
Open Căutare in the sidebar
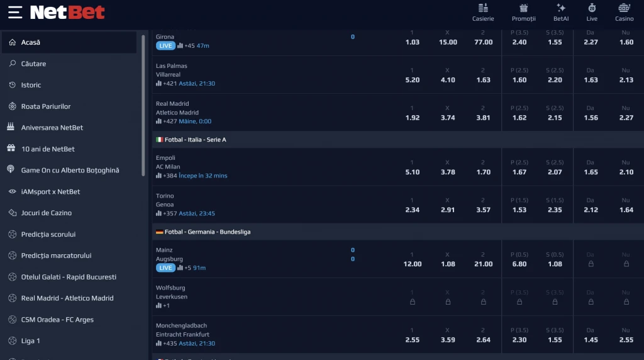[x=33, y=64]
